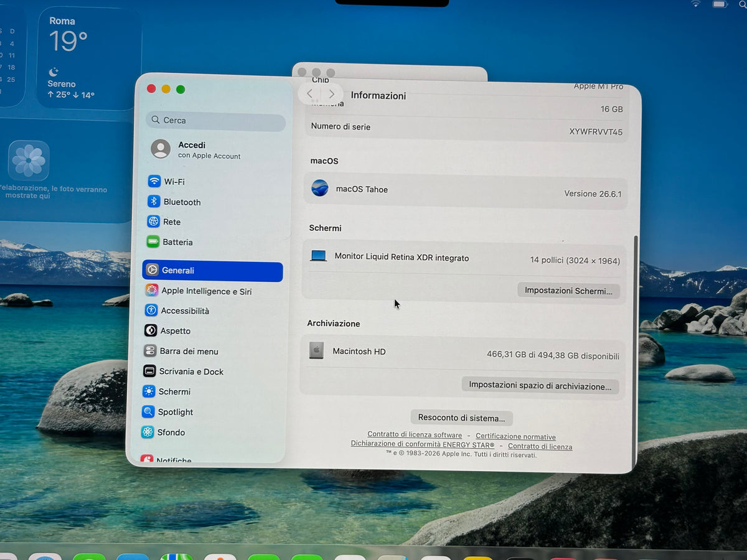747x560 pixels.
Task: Open Impostazioni spazio di archiviazione button
Action: [x=540, y=386]
